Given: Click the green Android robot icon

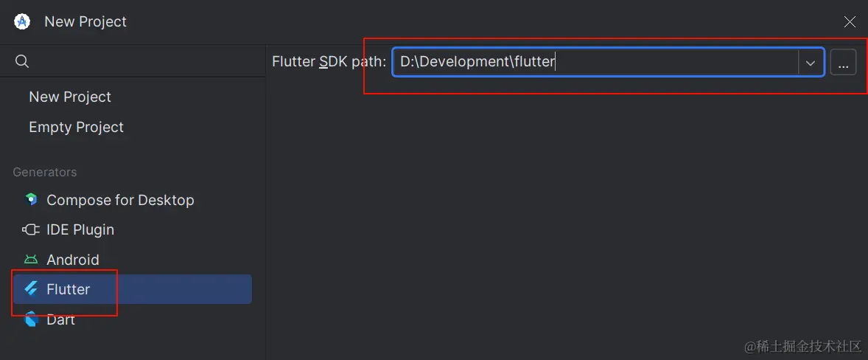Looking at the screenshot, I should [x=31, y=260].
